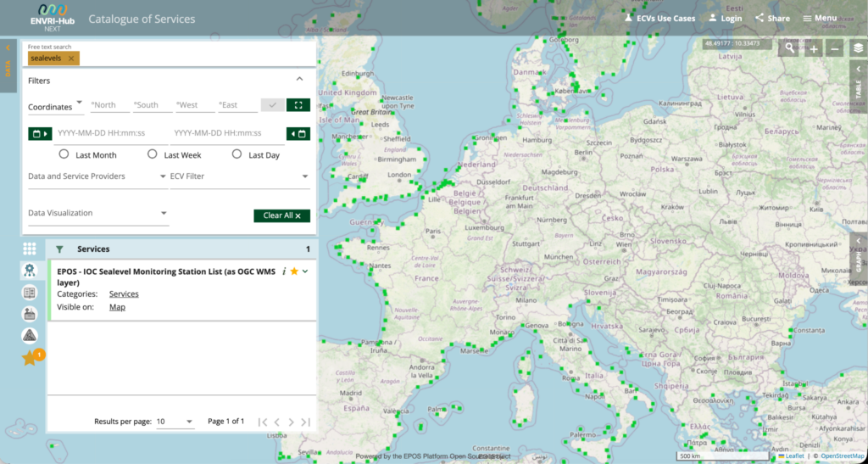Viewport: 868px width, 464px height.
Task: Expand the ECV Filter dropdown
Action: click(x=240, y=176)
